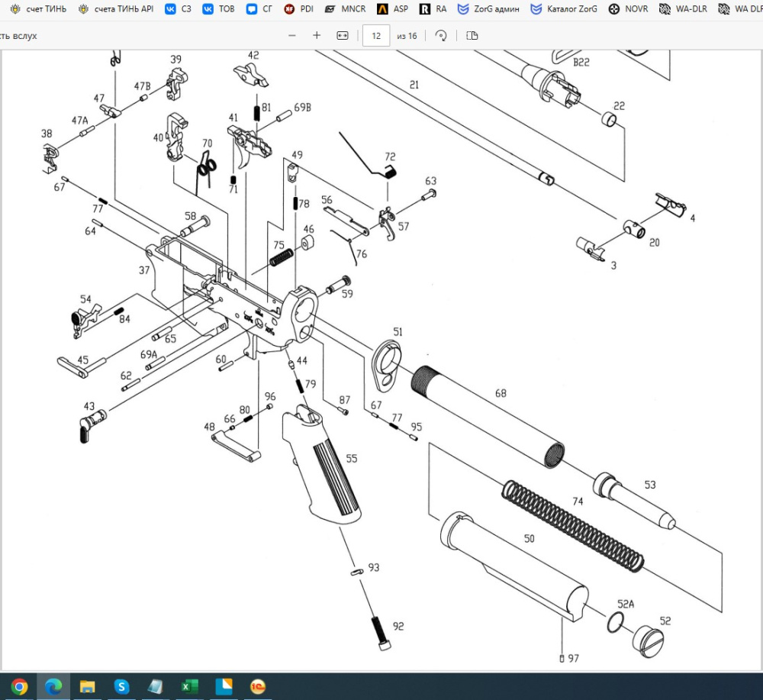Open the orange 'ie' app in taskbar
The width and height of the screenshot is (763, 700).
pos(257,687)
